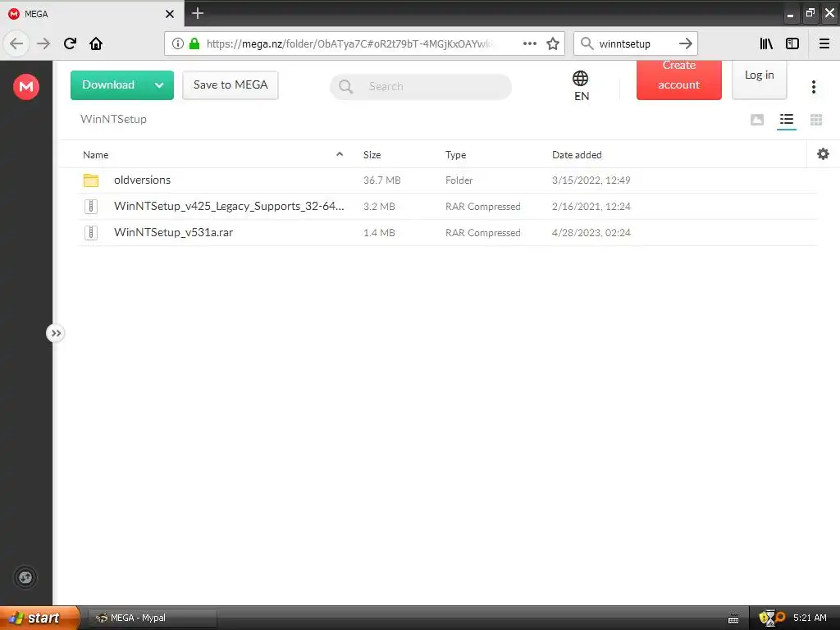Viewport: 840px width, 630px height.
Task: Click the WinNTSetup_v531a.rar file icon
Action: click(x=91, y=232)
